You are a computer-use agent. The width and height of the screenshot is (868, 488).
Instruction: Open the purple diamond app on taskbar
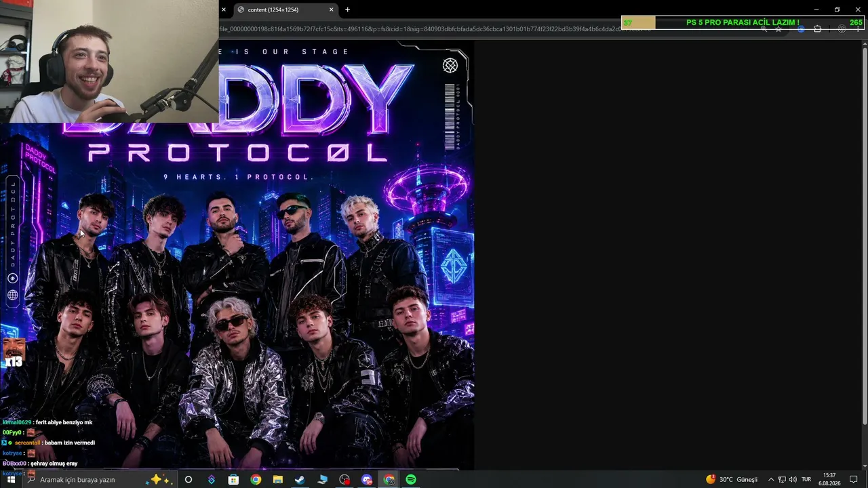pyautogui.click(x=211, y=479)
